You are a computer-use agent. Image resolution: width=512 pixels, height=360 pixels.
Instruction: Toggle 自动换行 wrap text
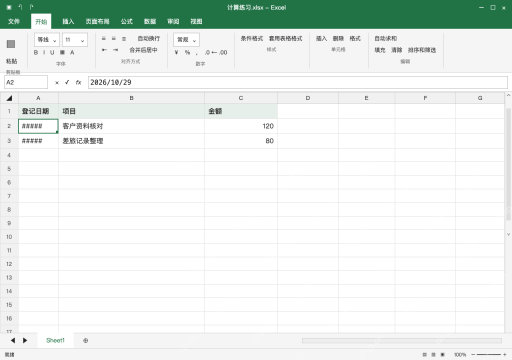click(x=149, y=39)
